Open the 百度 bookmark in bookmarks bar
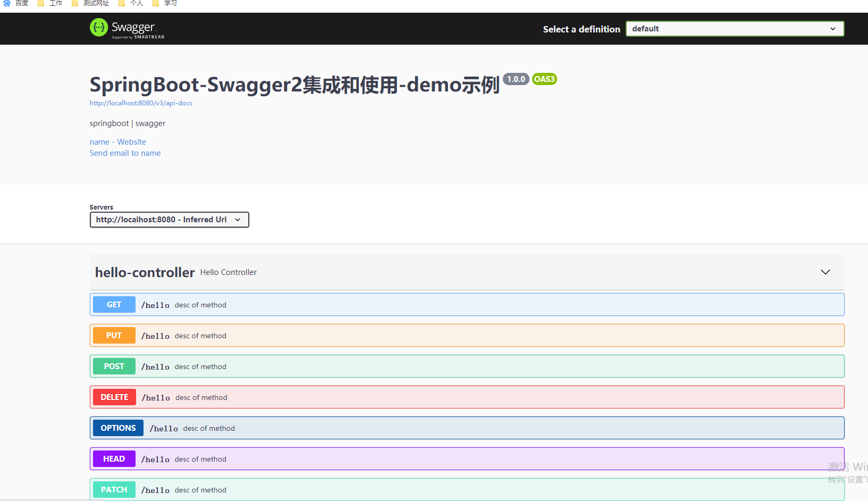 tap(16, 3)
